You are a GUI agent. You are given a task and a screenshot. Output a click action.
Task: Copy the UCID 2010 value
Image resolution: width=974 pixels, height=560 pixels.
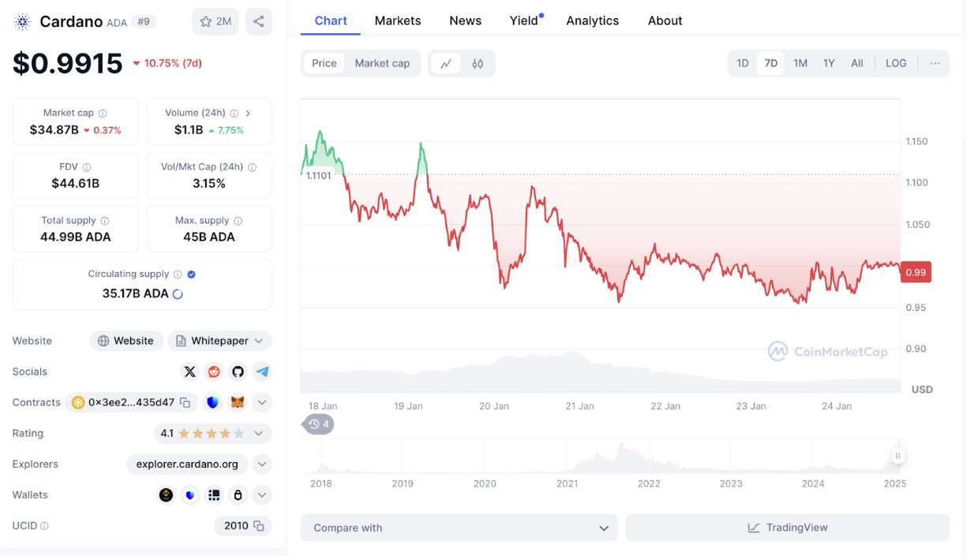click(x=258, y=525)
